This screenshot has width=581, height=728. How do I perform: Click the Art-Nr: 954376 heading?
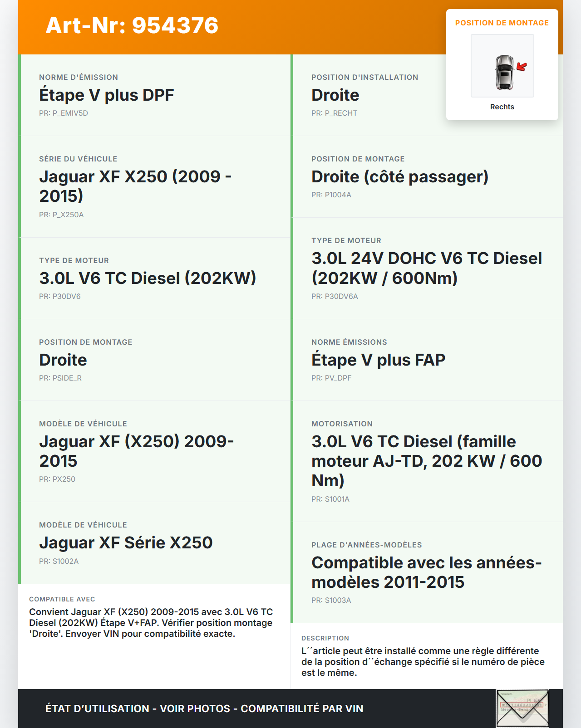(x=132, y=25)
